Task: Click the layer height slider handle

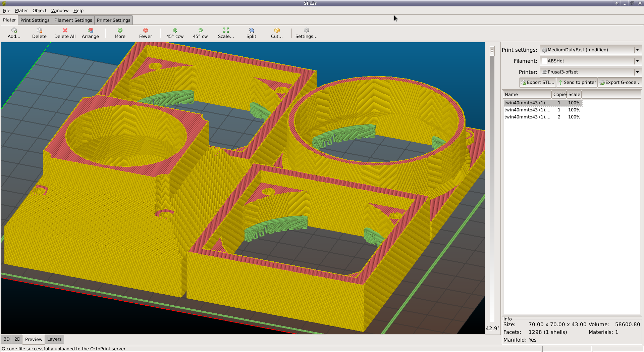Action: pos(492,51)
